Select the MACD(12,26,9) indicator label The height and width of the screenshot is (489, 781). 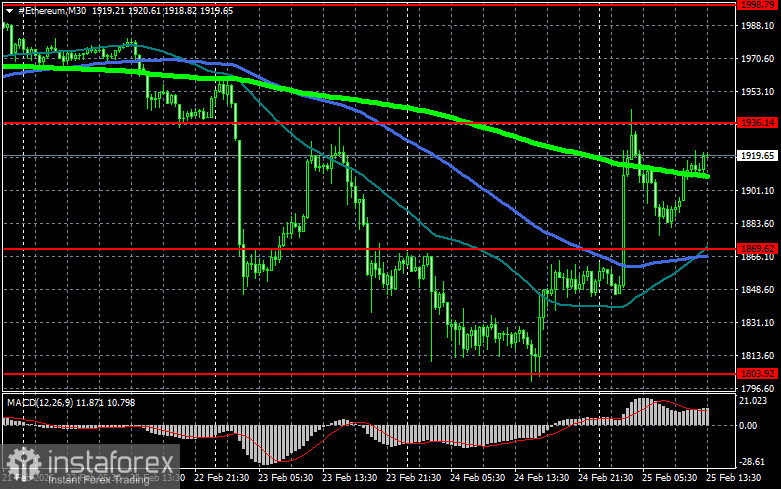pos(39,402)
